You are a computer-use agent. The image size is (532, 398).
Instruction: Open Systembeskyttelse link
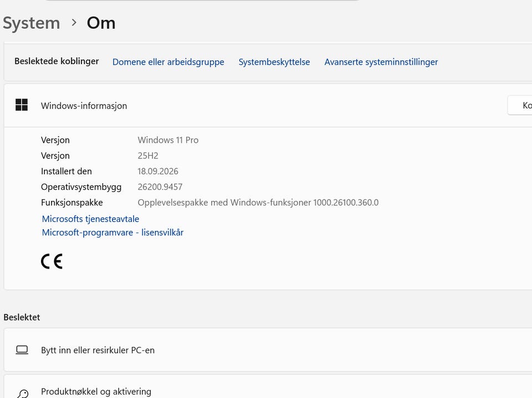(274, 62)
